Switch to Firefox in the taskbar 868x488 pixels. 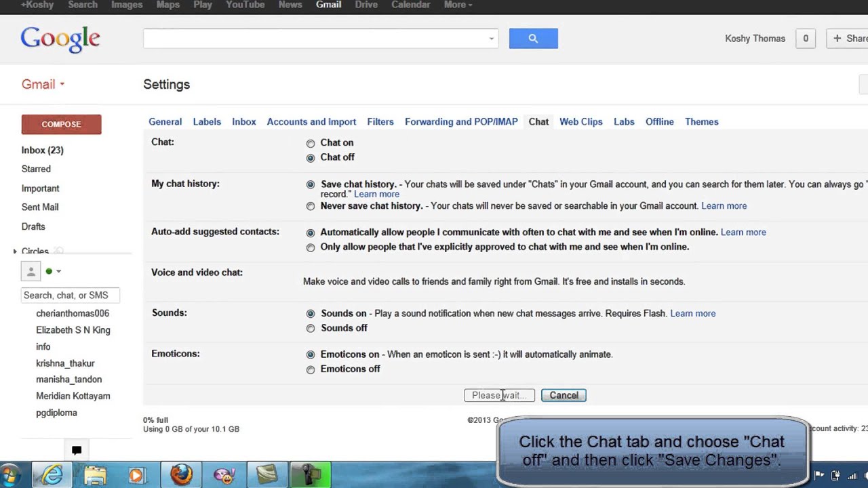pyautogui.click(x=181, y=476)
